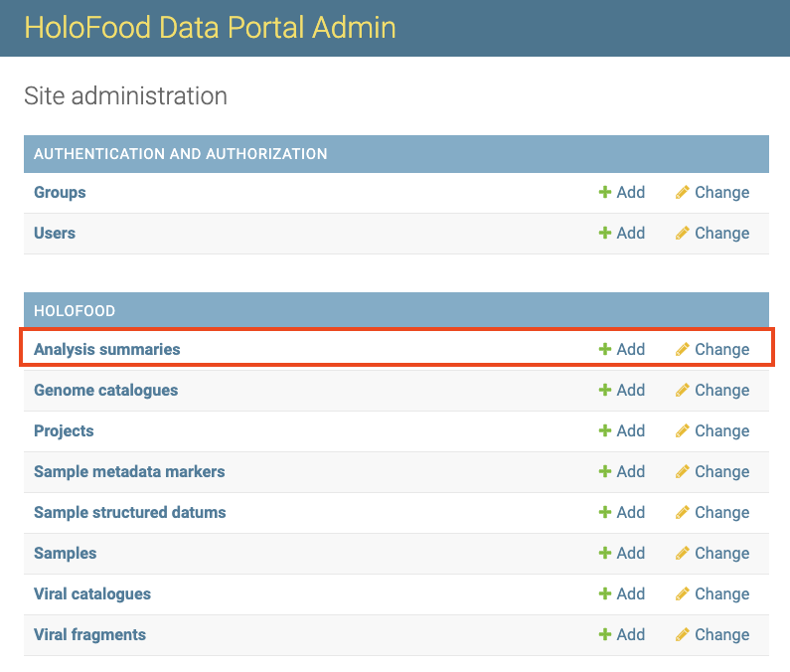This screenshot has height=672, width=790.
Task: Click the Change text for Genome catalogues
Action: (x=722, y=391)
